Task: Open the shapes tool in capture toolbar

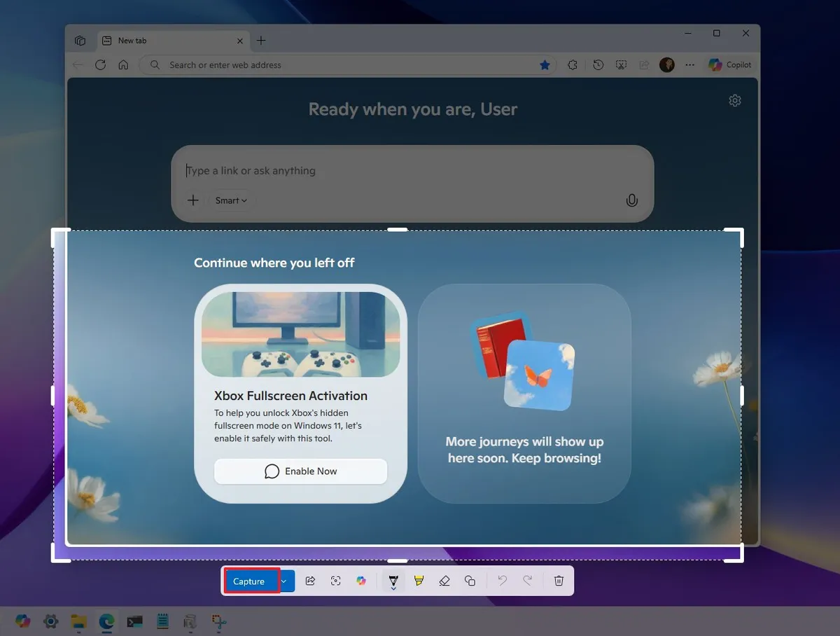Action: 470,581
